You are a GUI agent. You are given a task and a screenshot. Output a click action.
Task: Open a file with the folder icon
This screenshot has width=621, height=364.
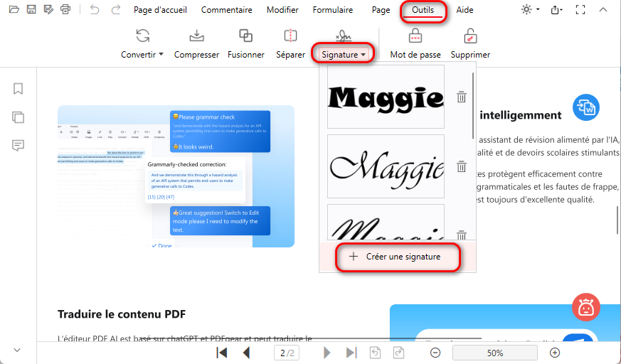[14, 9]
